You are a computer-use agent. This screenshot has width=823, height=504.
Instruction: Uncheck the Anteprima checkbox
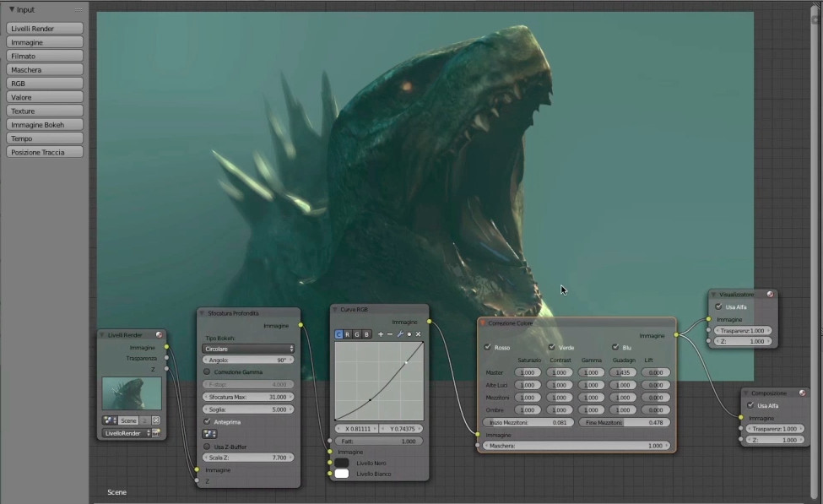(x=207, y=421)
